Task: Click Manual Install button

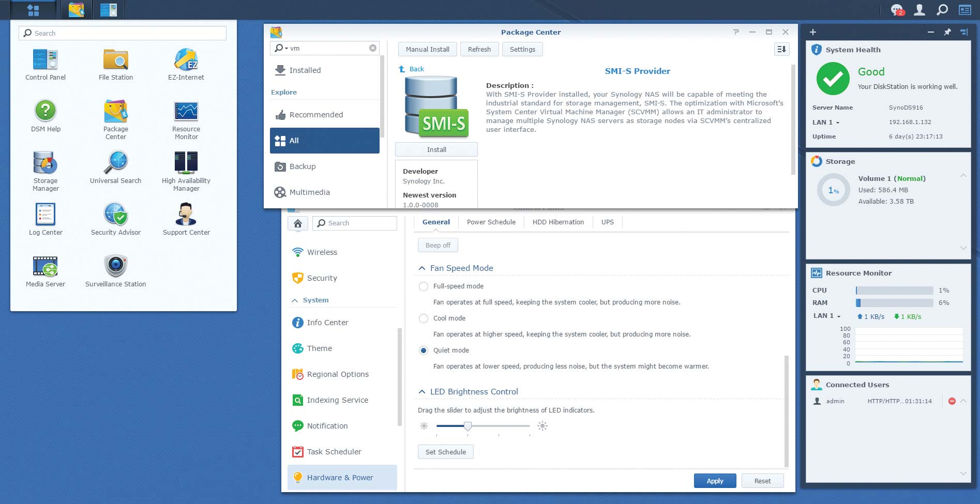Action: coord(428,49)
